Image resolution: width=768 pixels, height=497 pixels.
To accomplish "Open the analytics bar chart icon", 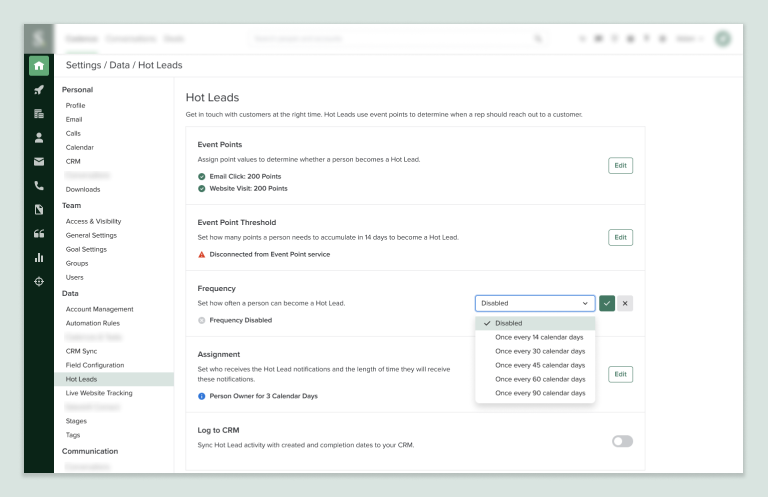I will coord(39,258).
